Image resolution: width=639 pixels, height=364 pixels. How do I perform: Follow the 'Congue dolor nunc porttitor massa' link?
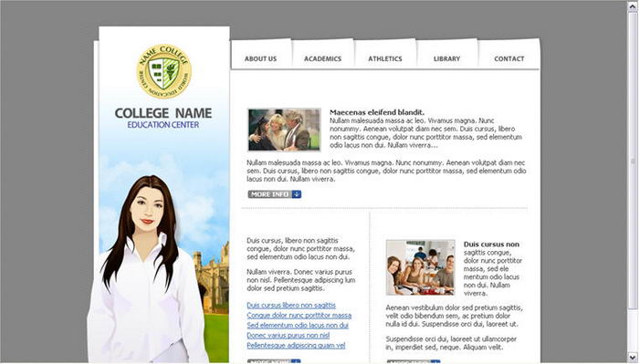[x=299, y=315]
